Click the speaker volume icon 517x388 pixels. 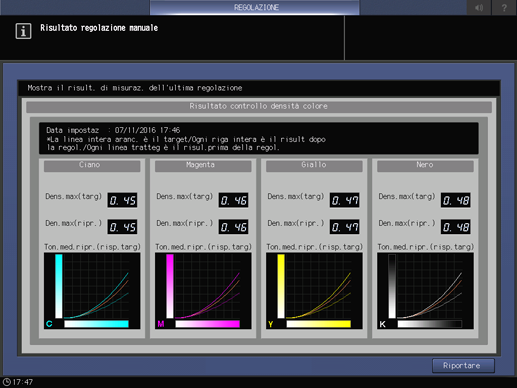[x=479, y=7]
